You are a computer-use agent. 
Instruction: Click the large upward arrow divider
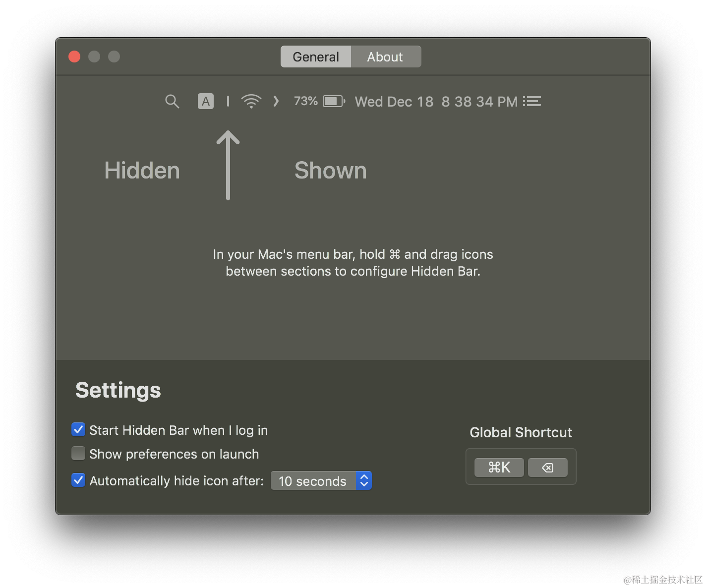coord(228,165)
